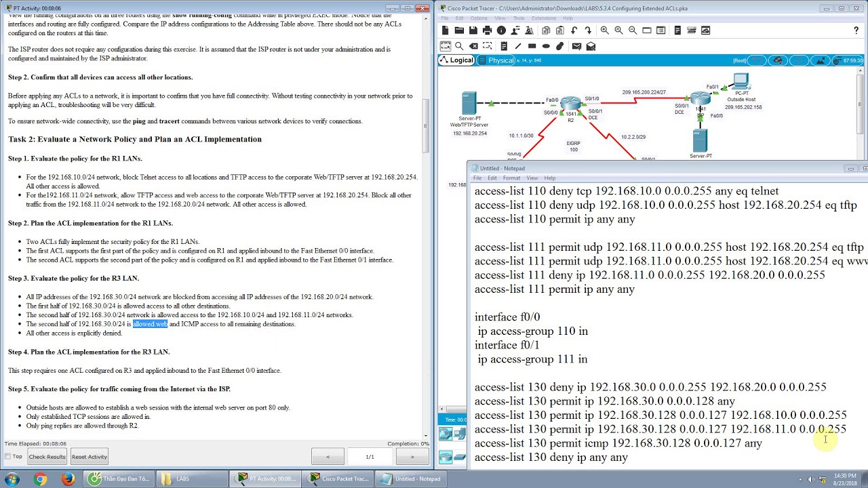This screenshot has height=488, width=868.
Task: Zoom out on the topology
Action: tap(633, 30)
